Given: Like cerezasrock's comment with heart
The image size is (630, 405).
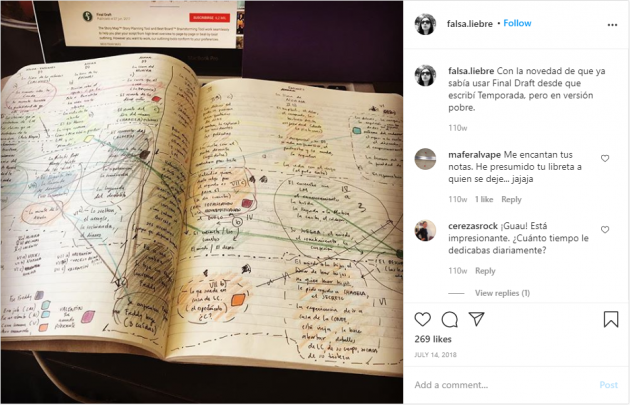Looking at the screenshot, I should [605, 229].
